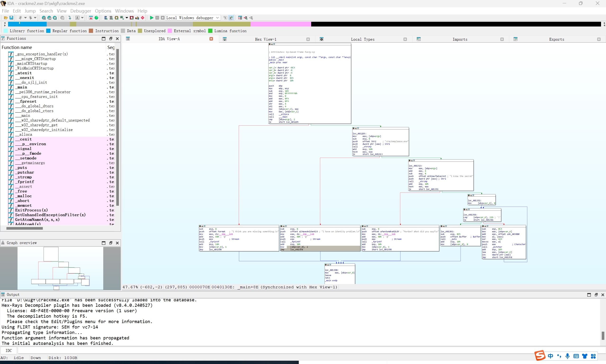The image size is (606, 364).
Task: Click the External symbol pink swatch
Action: click(170, 31)
